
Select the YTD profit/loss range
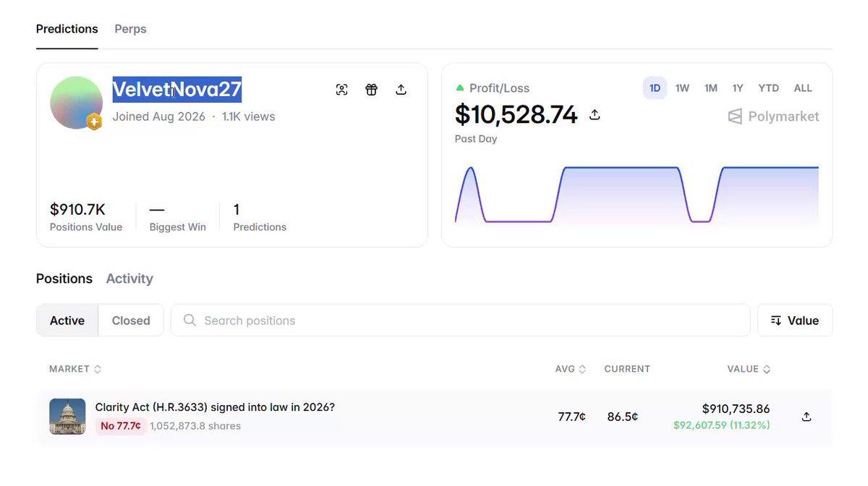(768, 88)
